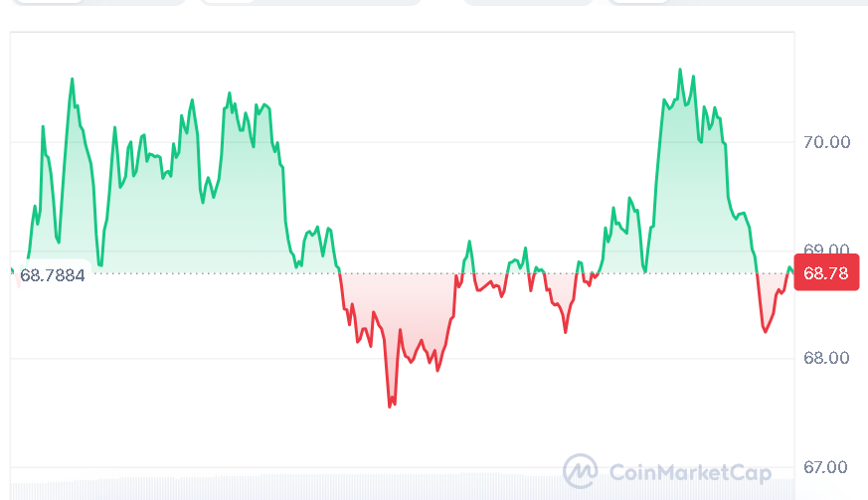The width and height of the screenshot is (868, 500).
Task: Click the volume bars along the chart bottom
Action: point(398,489)
